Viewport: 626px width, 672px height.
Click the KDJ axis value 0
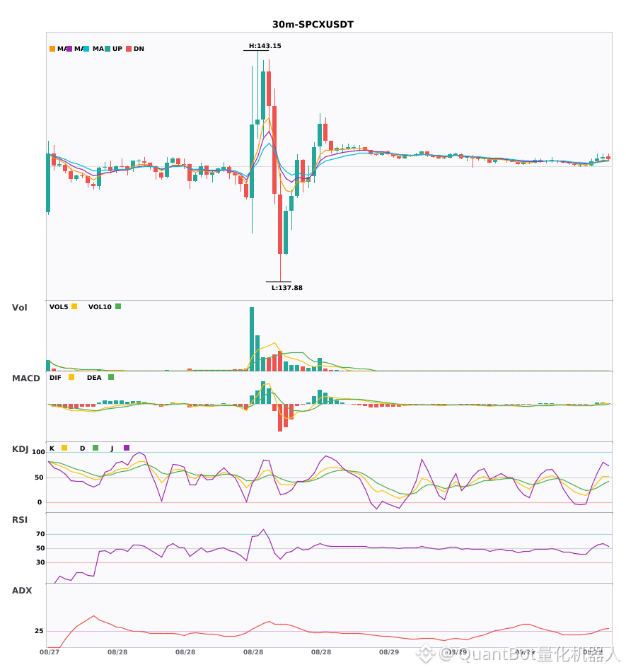pyautogui.click(x=40, y=502)
